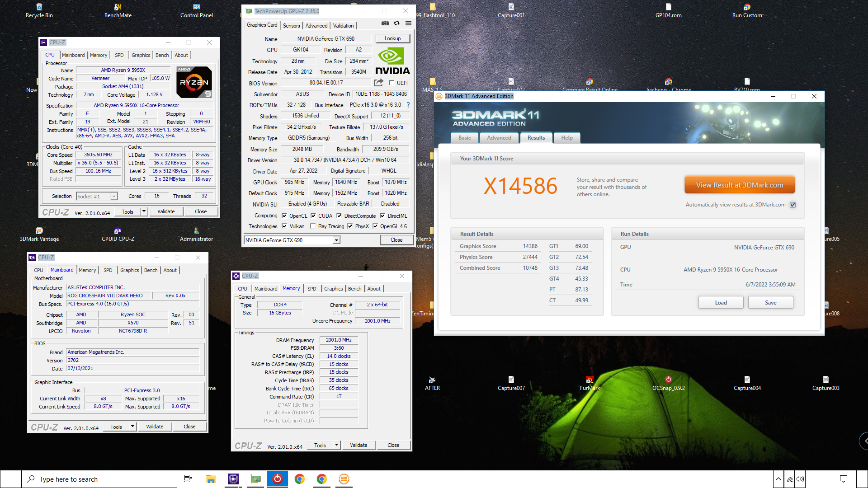Click the BIOS share/export icon in GPU-Z
868x488 pixels.
378,83
